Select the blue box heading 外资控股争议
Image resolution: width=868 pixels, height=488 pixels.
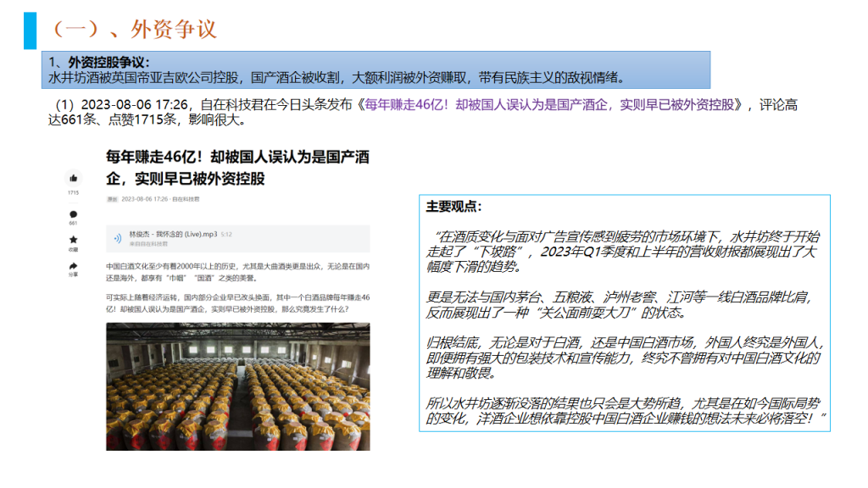100,62
